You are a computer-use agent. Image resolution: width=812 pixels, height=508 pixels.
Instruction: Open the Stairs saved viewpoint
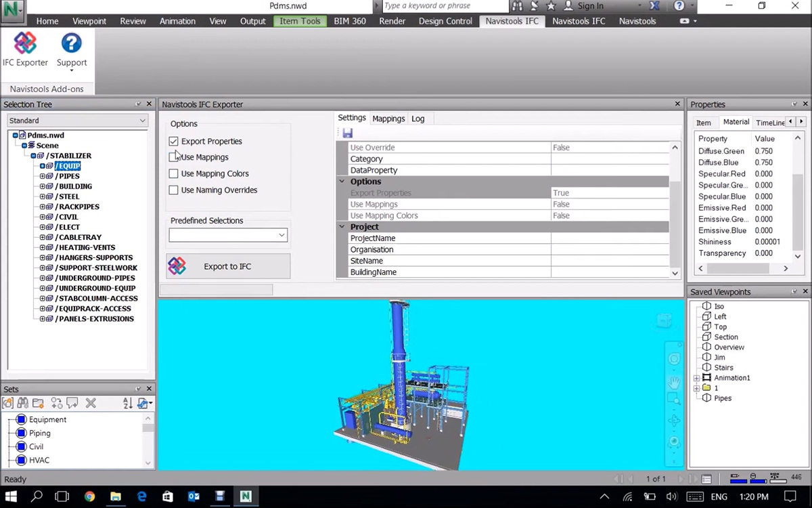pyautogui.click(x=723, y=367)
